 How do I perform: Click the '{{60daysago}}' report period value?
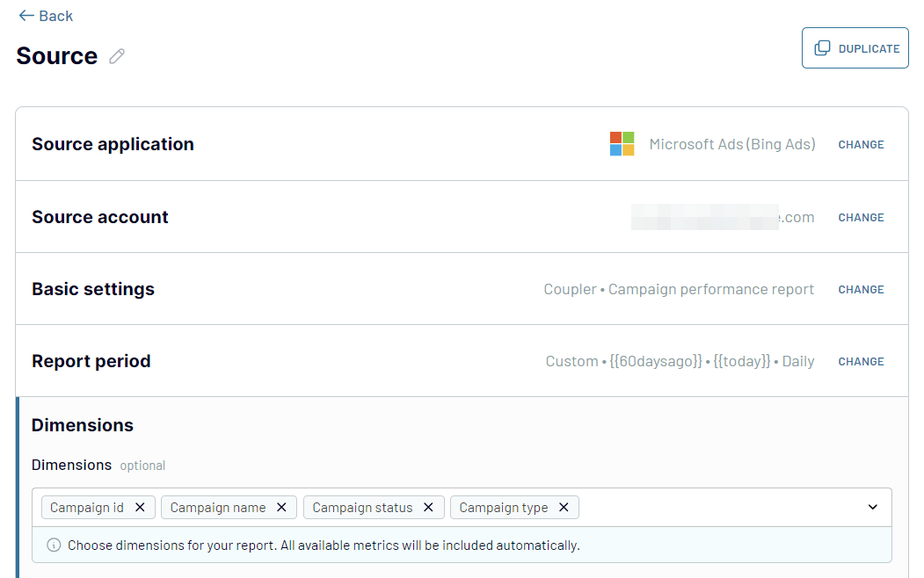(656, 361)
